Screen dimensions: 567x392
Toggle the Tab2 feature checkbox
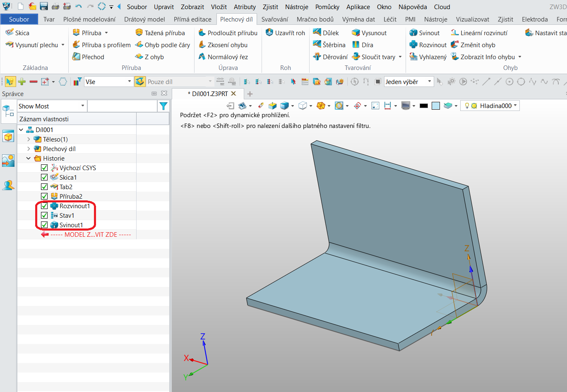tap(44, 187)
